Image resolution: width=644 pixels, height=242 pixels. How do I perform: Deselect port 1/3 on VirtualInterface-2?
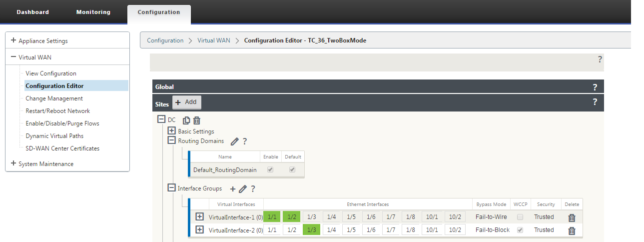312,230
